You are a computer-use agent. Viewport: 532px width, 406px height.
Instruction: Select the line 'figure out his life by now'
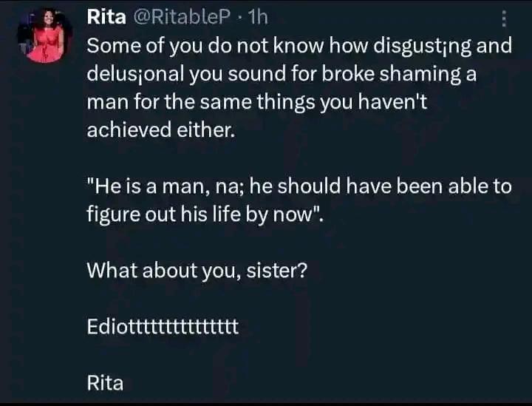(x=205, y=214)
